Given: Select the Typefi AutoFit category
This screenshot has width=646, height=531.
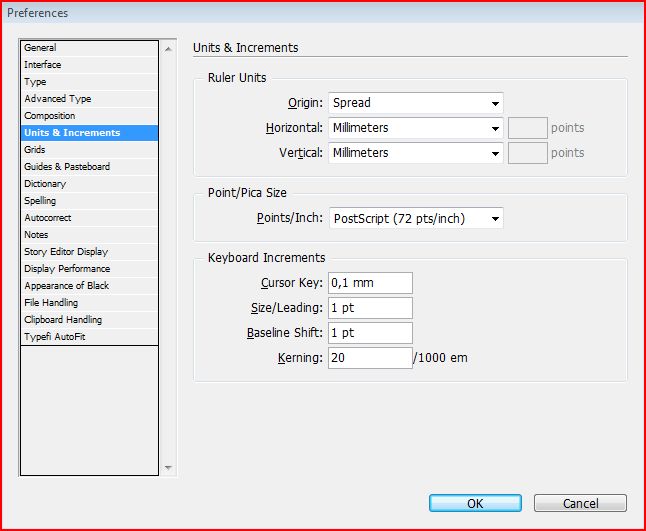Looking at the screenshot, I should pos(89,337).
